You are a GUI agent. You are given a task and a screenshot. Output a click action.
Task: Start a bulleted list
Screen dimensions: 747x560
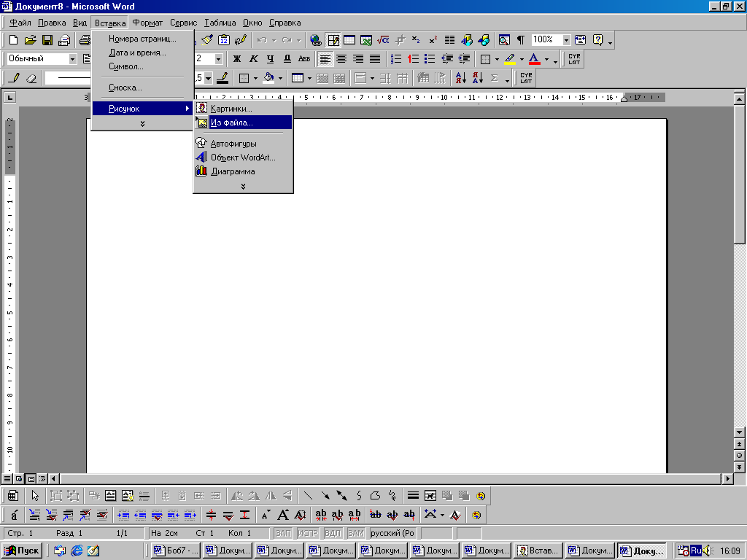click(x=429, y=59)
